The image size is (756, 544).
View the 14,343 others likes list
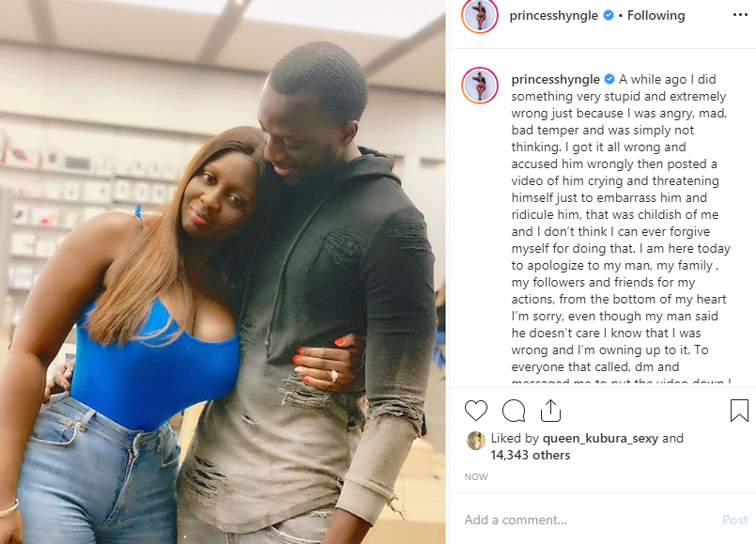pos(531,456)
